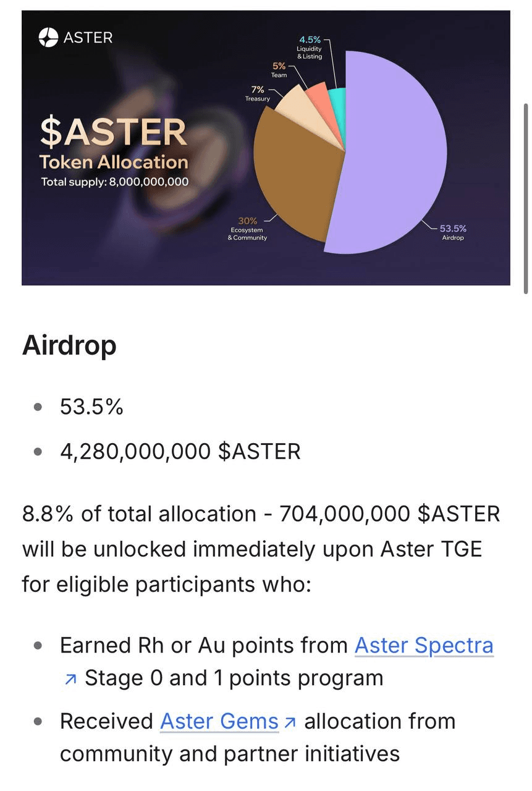Open the Aster Spectra link
The width and height of the screenshot is (532, 791).
coord(423,645)
